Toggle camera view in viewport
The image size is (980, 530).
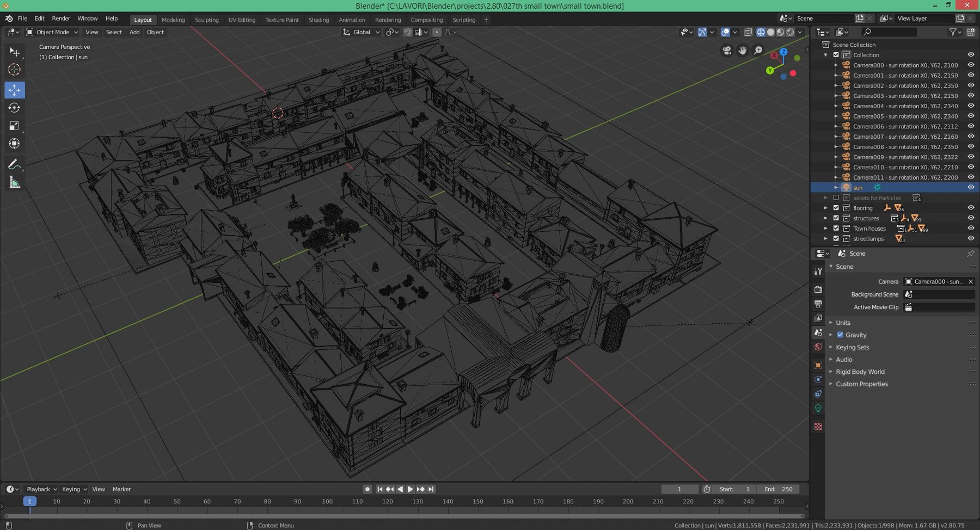[727, 51]
